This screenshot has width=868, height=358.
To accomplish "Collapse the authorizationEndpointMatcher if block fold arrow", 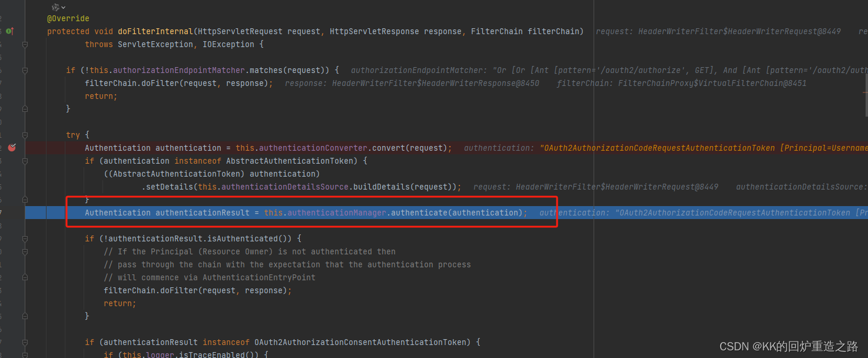I will (25, 70).
